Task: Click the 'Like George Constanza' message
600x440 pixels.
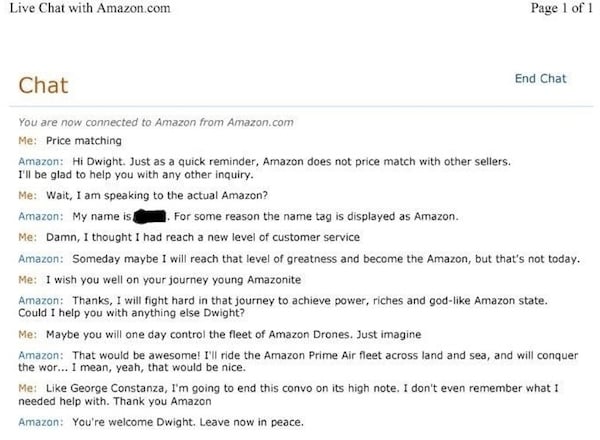Action: [x=289, y=394]
